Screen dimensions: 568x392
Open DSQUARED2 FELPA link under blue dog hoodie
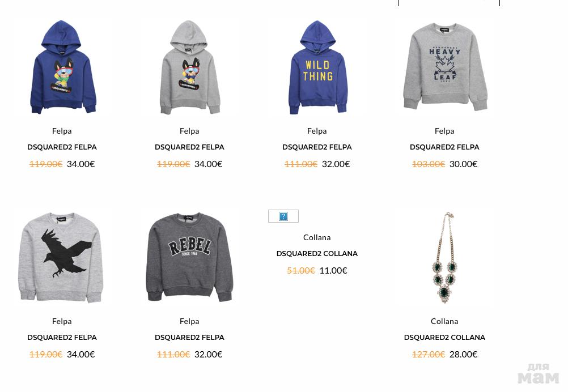(x=62, y=147)
